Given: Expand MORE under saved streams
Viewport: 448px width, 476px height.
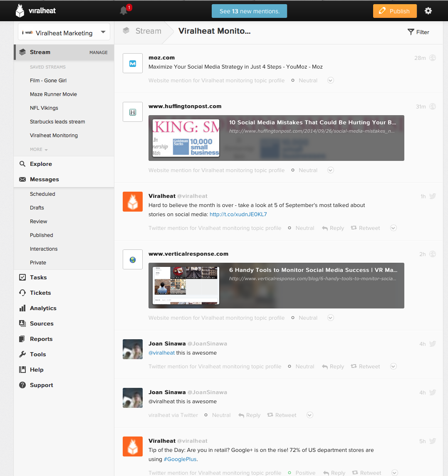Looking at the screenshot, I should tap(39, 149).
